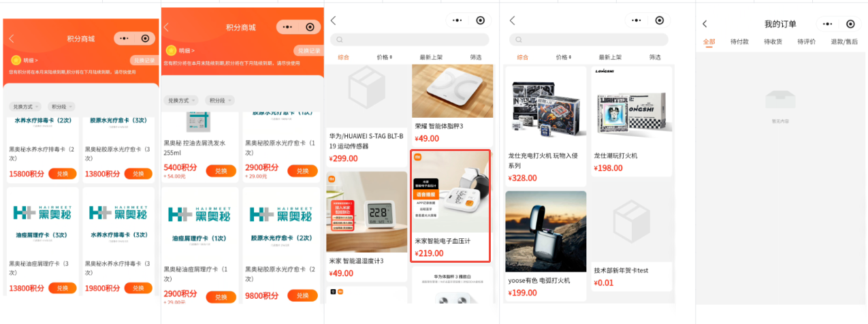Viewport: 868px width, 324px height.
Task: Select 最新上架 tab on 龙仕 lighter product list
Action: point(611,57)
